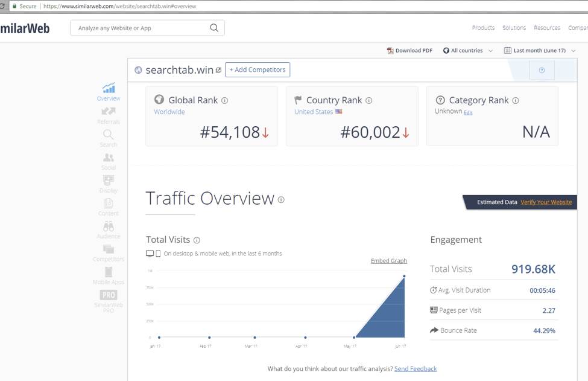The height and width of the screenshot is (381, 588).
Task: Open the Audience sidebar section
Action: [109, 231]
